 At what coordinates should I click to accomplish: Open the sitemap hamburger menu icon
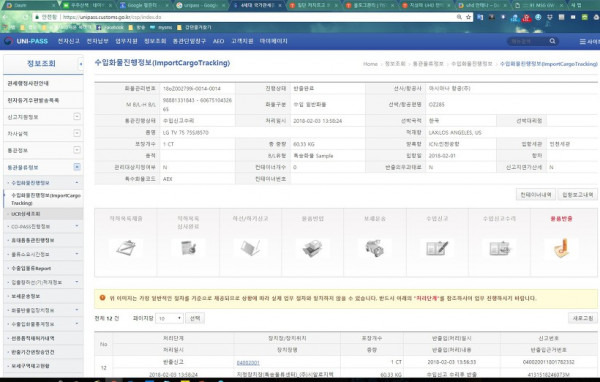tap(582, 41)
